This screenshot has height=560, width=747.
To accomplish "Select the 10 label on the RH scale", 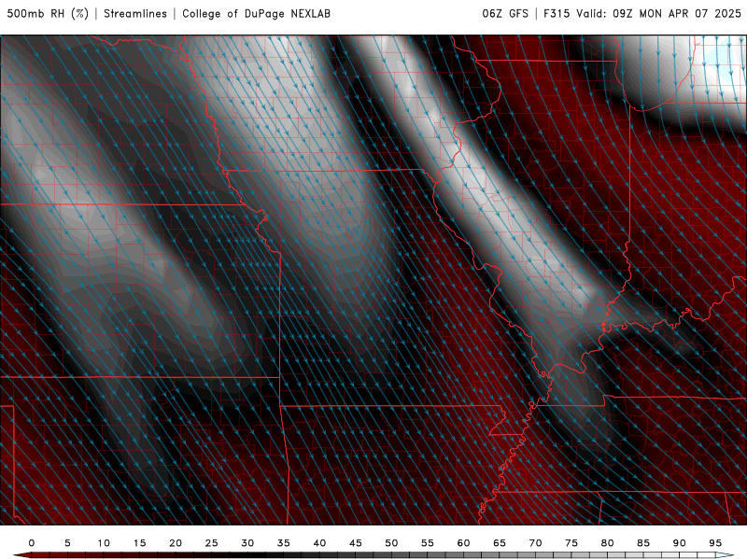I will pos(104,543).
